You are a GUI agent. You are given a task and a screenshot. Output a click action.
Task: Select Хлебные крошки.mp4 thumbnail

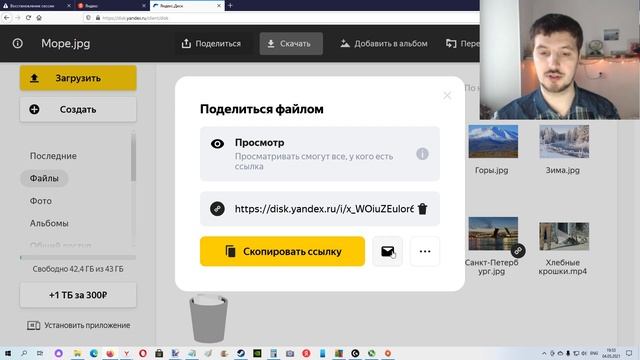(564, 236)
